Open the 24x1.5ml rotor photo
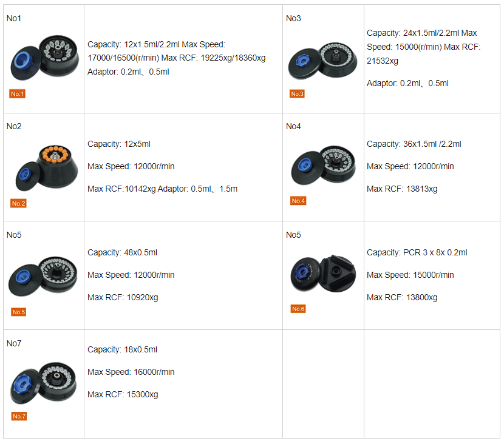Image resolution: width=504 pixels, height=444 pixels. click(x=322, y=61)
